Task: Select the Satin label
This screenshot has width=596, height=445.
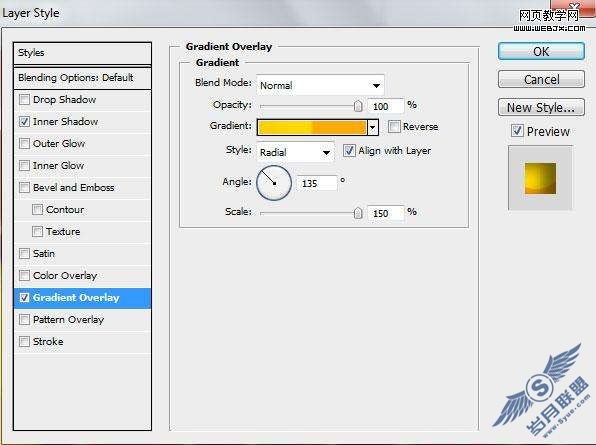Action: tap(44, 254)
